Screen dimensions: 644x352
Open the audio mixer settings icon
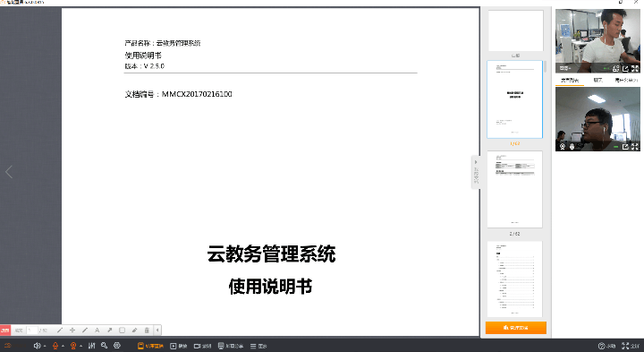click(x=91, y=346)
